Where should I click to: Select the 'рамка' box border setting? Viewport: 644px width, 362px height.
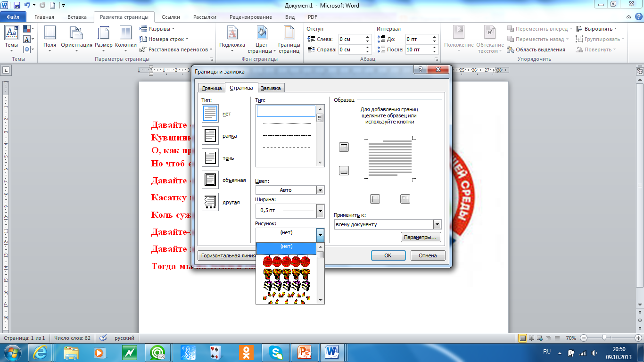click(x=210, y=136)
